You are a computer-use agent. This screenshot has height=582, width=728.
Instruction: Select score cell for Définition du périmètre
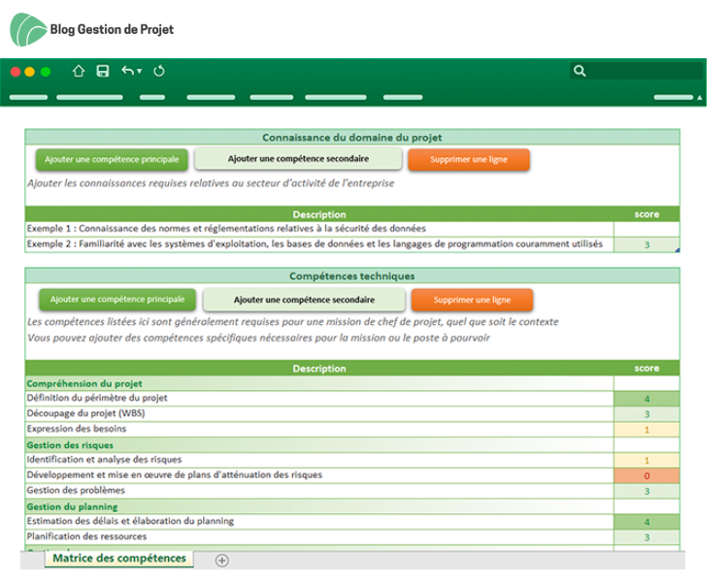(646, 399)
